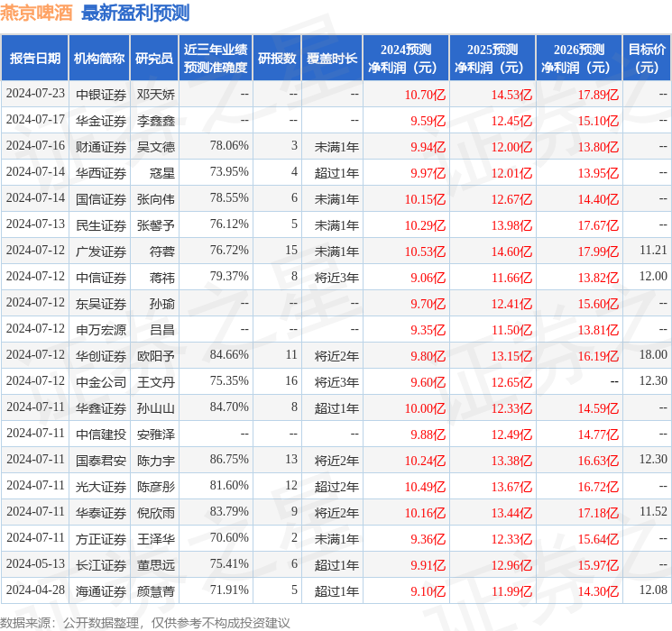Click accuracy value 79.37%
This screenshot has height=631, width=672.
[x=229, y=277]
